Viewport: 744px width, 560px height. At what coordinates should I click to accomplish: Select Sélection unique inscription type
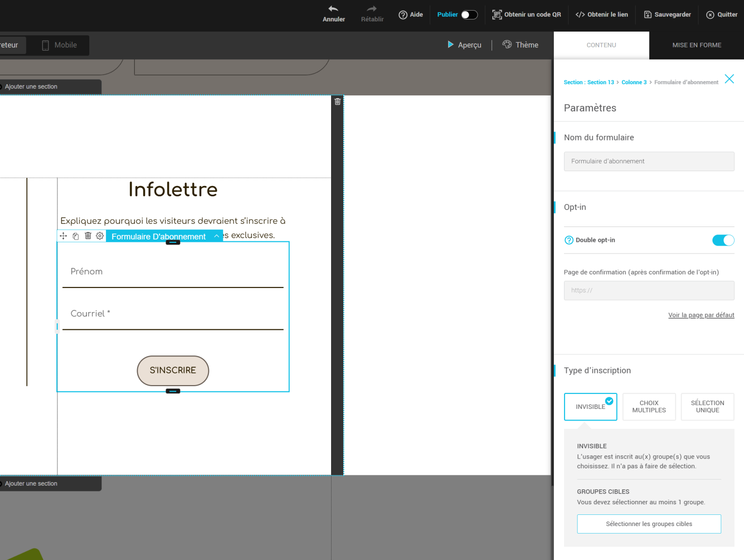707,407
